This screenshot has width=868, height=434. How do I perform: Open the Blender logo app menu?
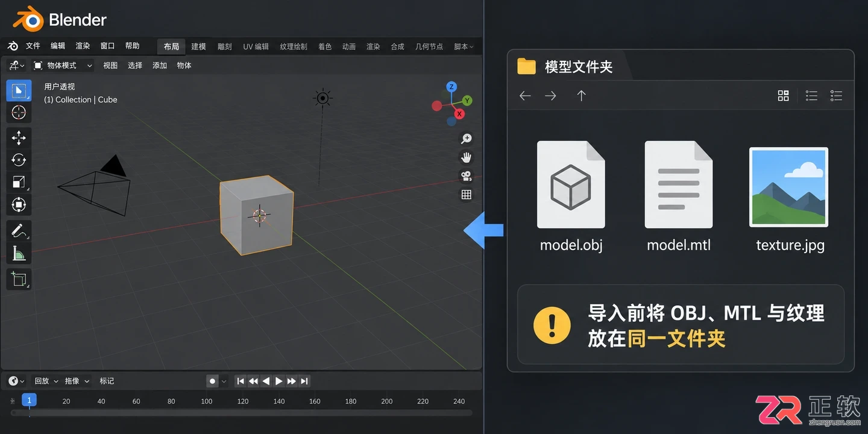[13, 46]
